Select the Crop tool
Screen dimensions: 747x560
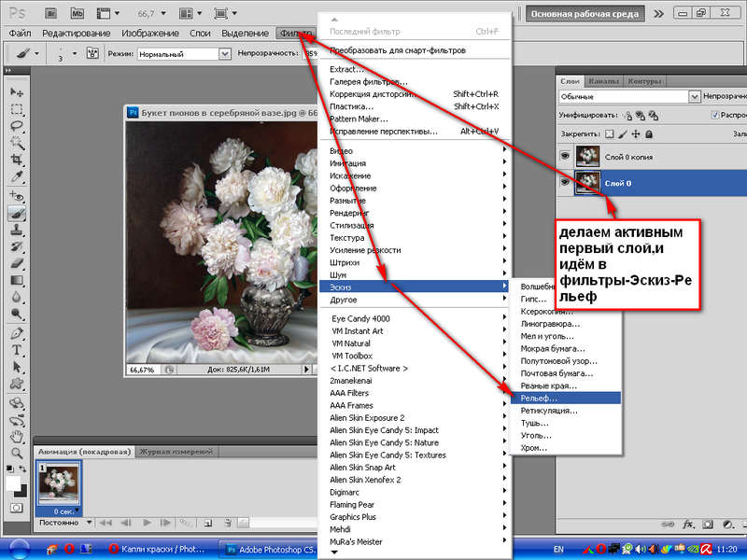[x=17, y=160]
